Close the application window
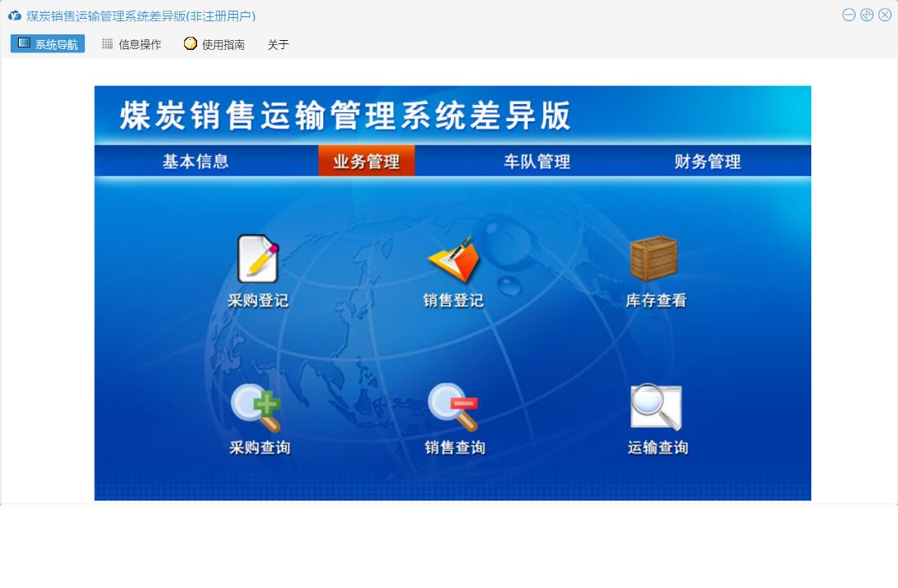This screenshot has width=898, height=588. (885, 15)
